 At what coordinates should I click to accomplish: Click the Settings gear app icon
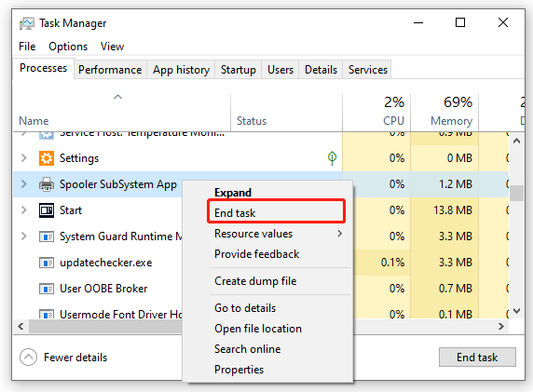pos(47,158)
